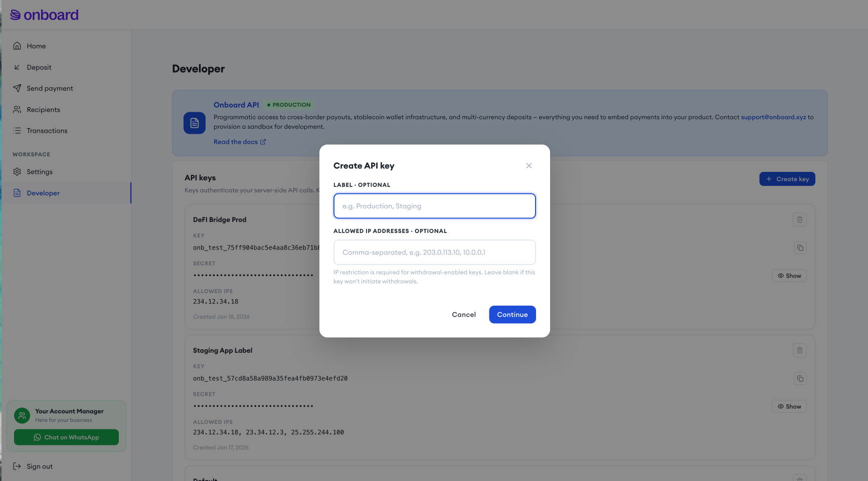Screen dimensions: 868x481
Task: Click the Staging App Label title
Action: point(223,351)
